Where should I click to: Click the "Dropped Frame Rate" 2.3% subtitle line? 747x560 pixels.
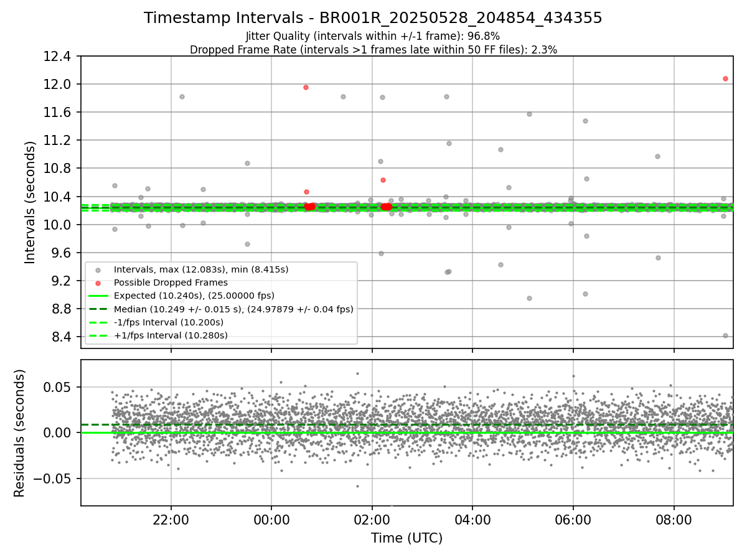click(x=373, y=50)
